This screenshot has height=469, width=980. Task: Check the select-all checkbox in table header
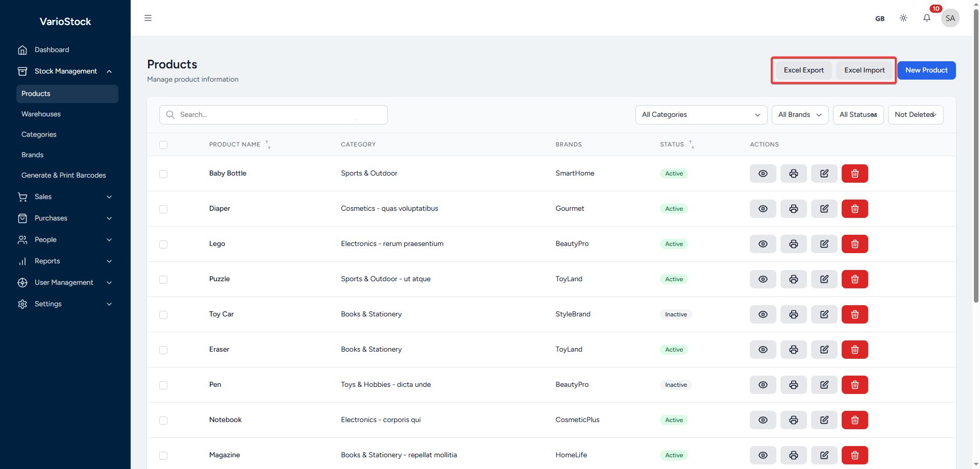(163, 145)
